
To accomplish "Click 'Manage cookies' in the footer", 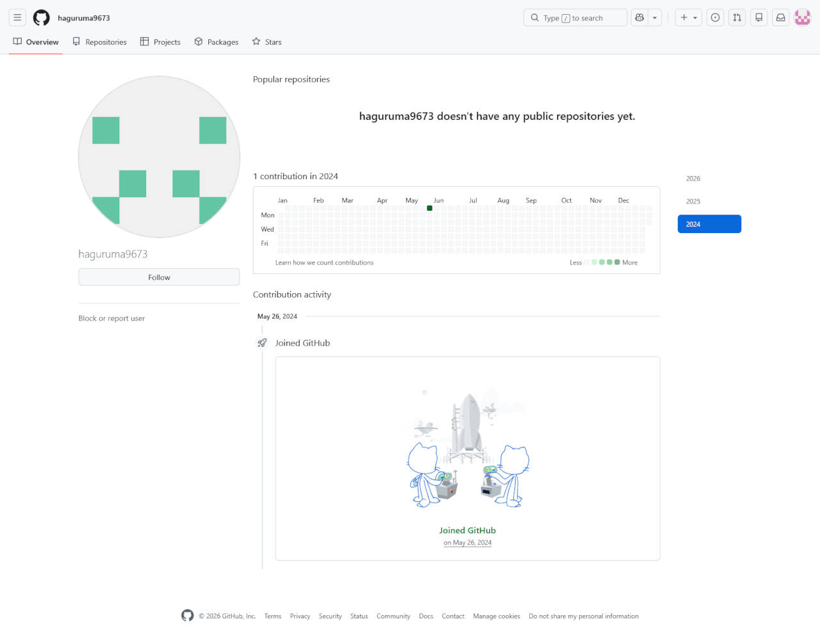I will [496, 616].
